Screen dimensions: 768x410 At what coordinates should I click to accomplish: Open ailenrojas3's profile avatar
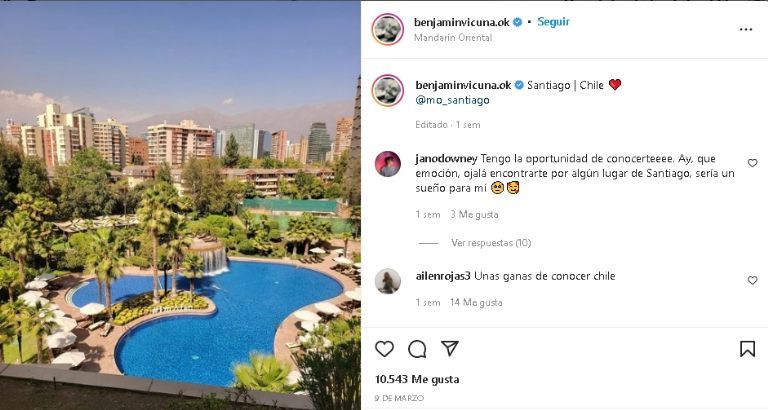[x=388, y=281]
